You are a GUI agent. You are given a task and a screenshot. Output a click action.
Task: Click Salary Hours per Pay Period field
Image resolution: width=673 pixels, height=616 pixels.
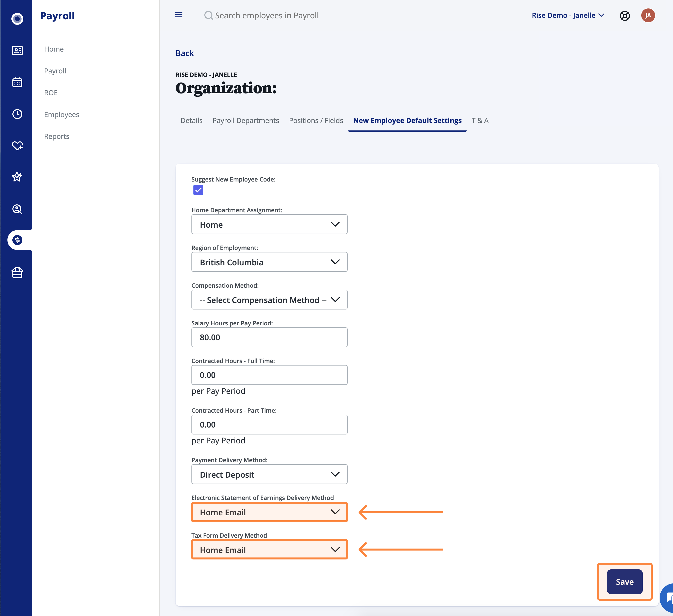click(x=269, y=338)
